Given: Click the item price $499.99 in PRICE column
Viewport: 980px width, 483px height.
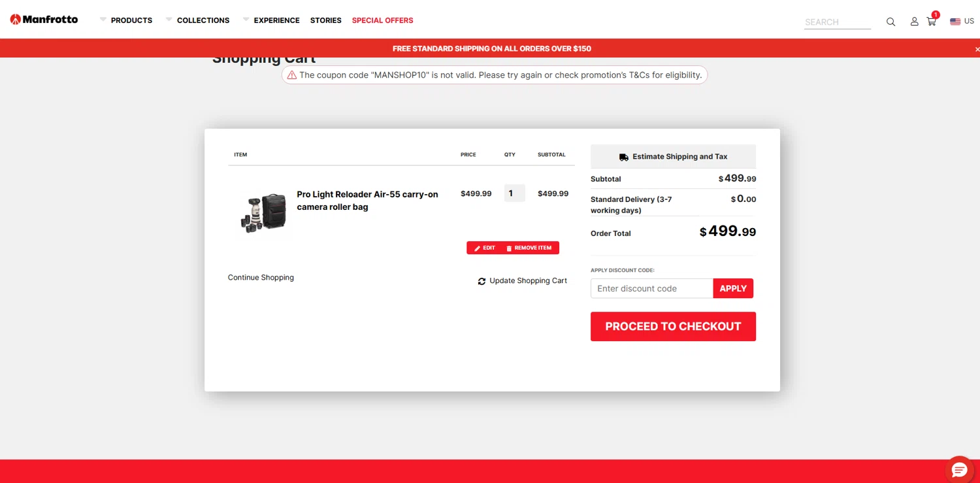Looking at the screenshot, I should (476, 193).
